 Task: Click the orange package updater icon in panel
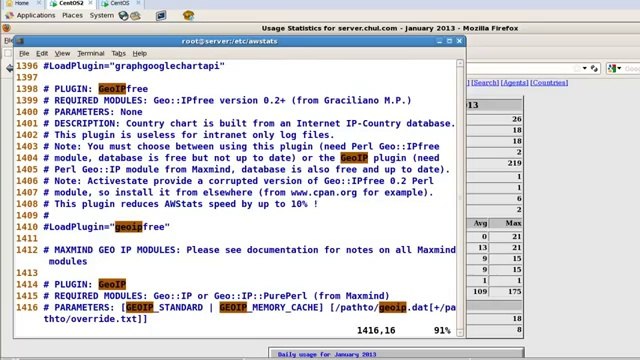(188, 16)
